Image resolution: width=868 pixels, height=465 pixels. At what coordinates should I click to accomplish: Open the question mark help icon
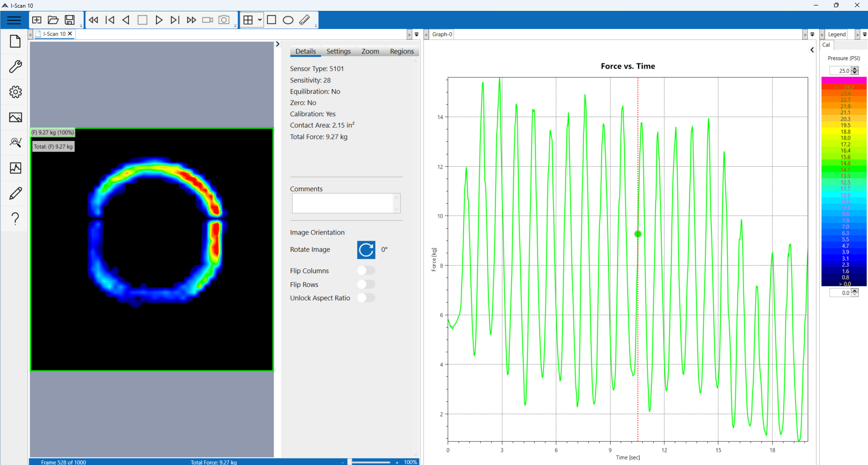(15, 219)
